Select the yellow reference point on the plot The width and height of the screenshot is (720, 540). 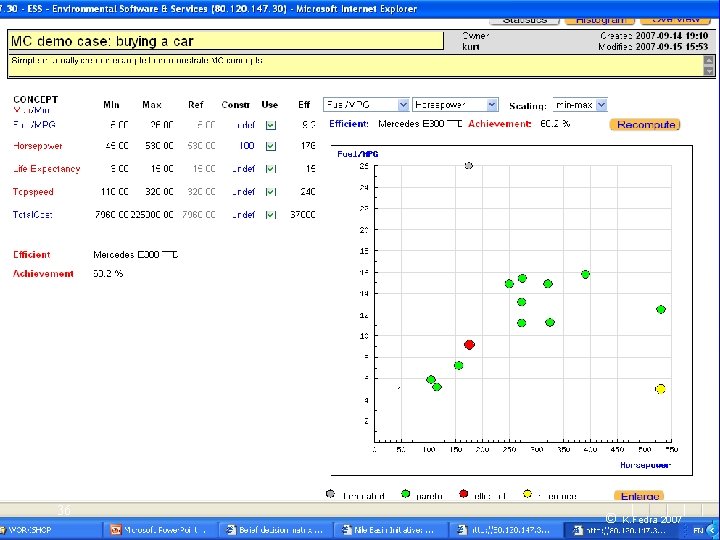point(661,389)
